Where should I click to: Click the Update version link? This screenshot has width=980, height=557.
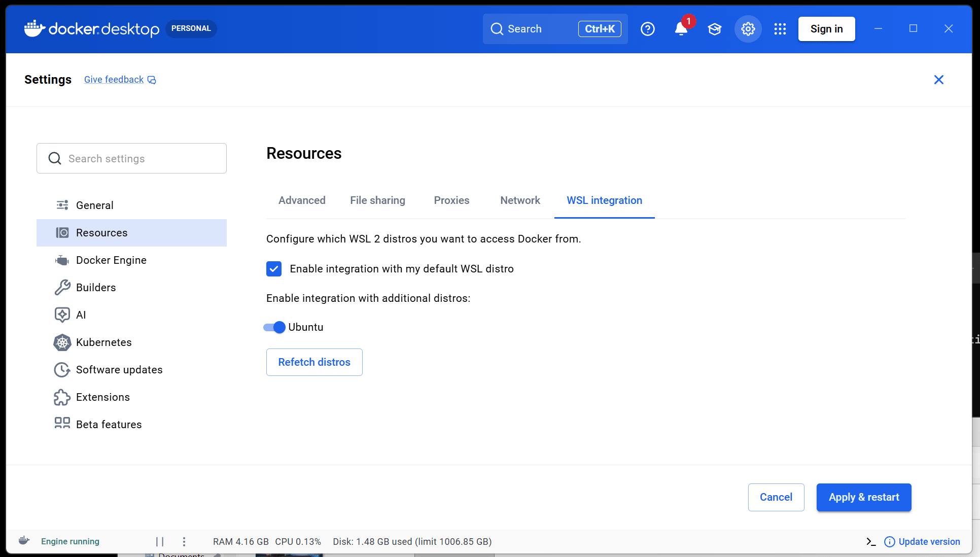point(929,542)
